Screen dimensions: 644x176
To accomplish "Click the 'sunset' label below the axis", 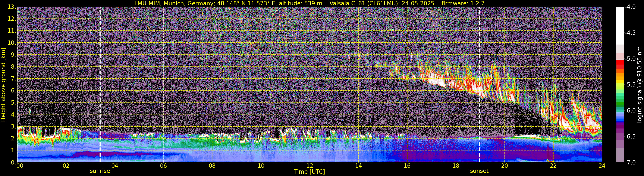I will (479, 171).
